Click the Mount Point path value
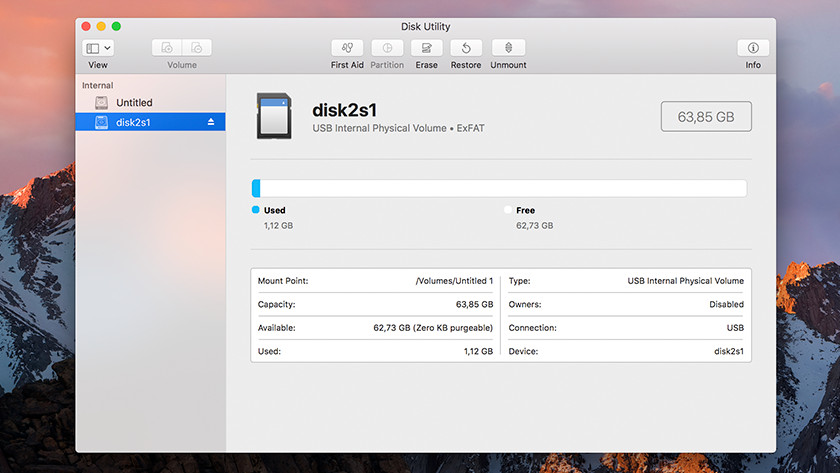Viewport: 840px width, 473px height. pyautogui.click(x=454, y=281)
